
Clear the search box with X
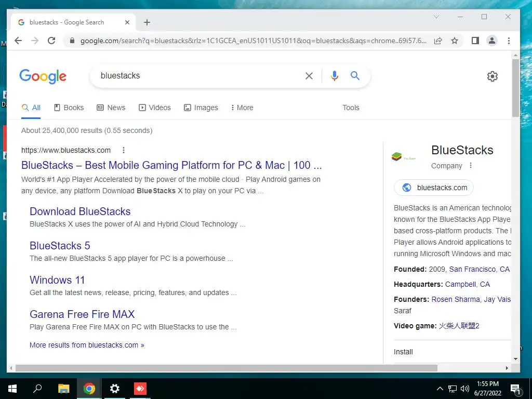309,76
